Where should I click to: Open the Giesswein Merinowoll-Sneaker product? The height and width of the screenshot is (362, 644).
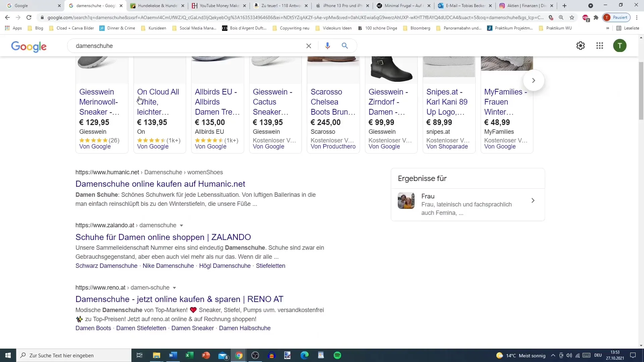pos(99,102)
